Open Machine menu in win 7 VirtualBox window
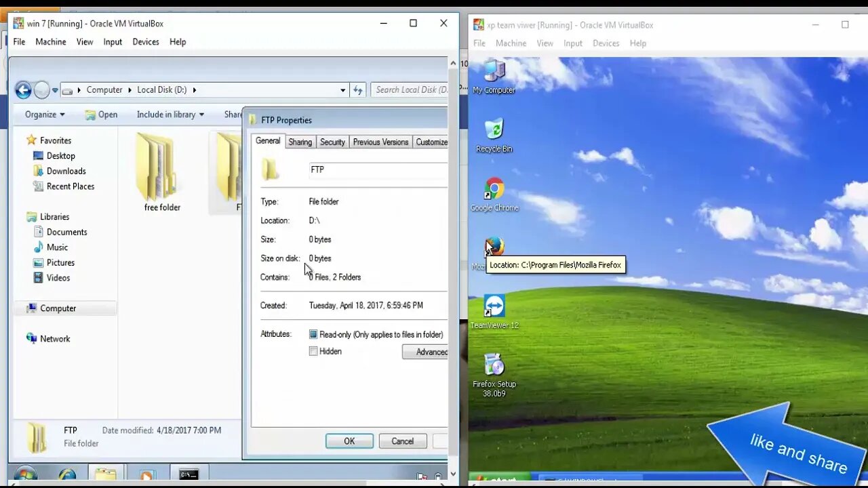 coord(51,42)
